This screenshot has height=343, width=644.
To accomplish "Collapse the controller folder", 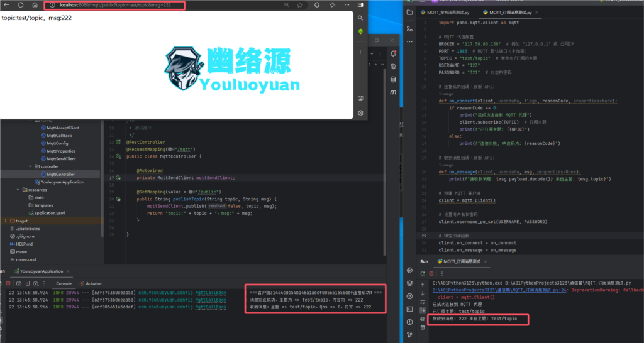I will (x=30, y=166).
